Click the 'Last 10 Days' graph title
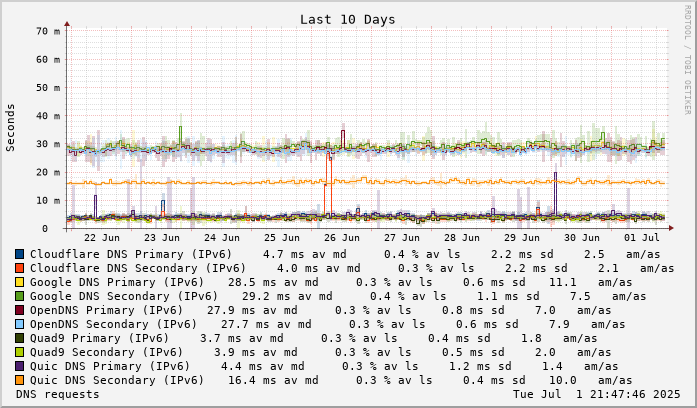 point(347,20)
